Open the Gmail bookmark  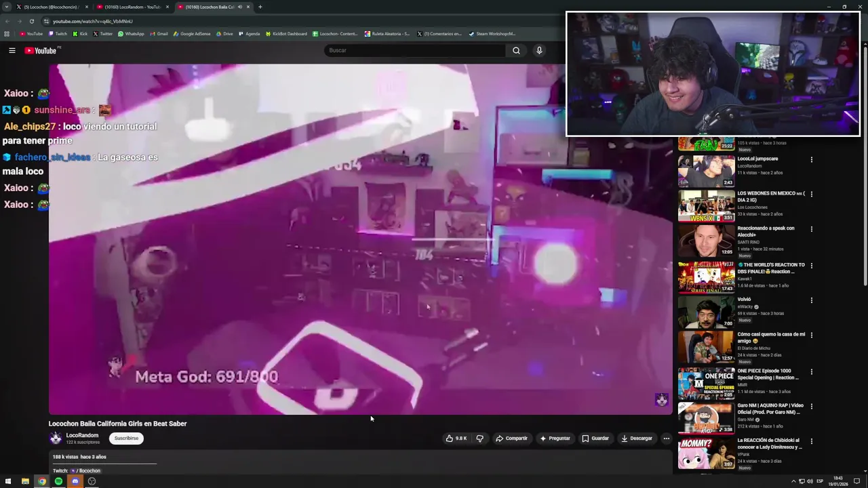pyautogui.click(x=159, y=33)
